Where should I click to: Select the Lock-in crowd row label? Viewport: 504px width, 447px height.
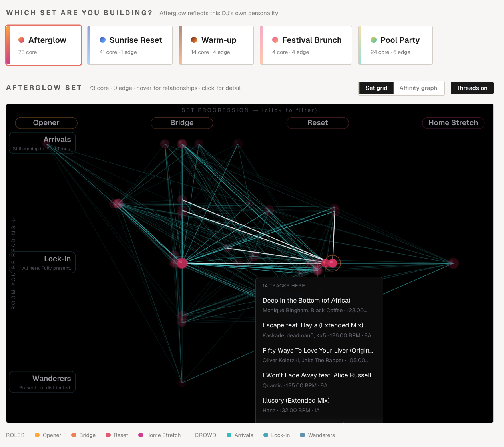pyautogui.click(x=42, y=263)
